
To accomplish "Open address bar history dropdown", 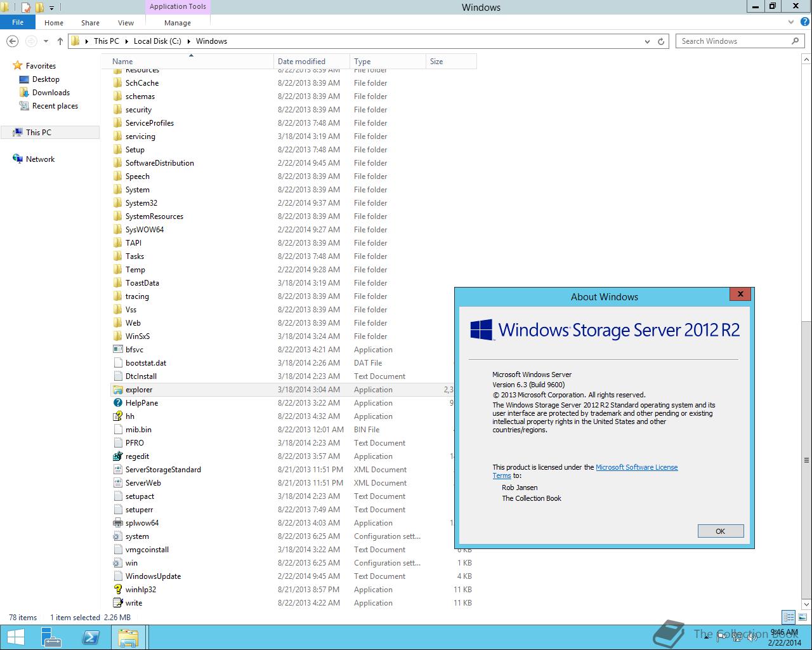I will [x=647, y=41].
